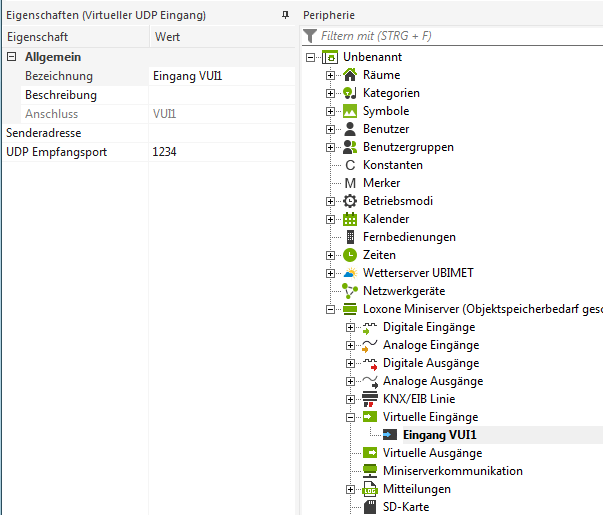
Task: Expand the Digitale Ausgänge node
Action: pyautogui.click(x=350, y=363)
